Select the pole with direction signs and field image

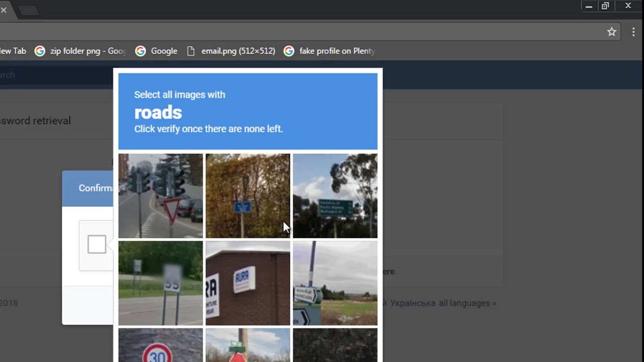coord(335,283)
